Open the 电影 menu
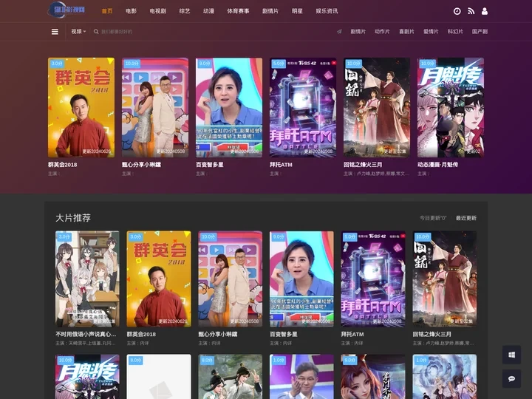The height and width of the screenshot is (399, 532). click(131, 11)
